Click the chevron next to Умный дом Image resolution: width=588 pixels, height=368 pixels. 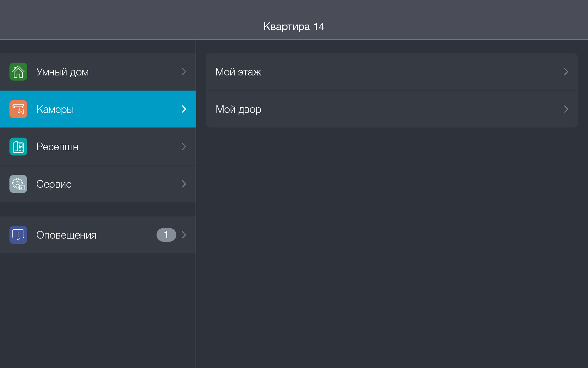[x=184, y=72]
